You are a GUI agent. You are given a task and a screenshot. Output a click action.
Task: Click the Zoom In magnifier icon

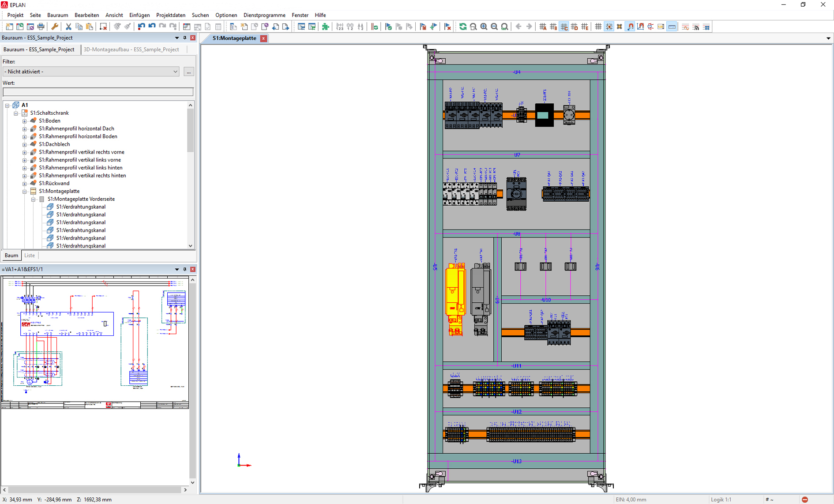(x=484, y=27)
